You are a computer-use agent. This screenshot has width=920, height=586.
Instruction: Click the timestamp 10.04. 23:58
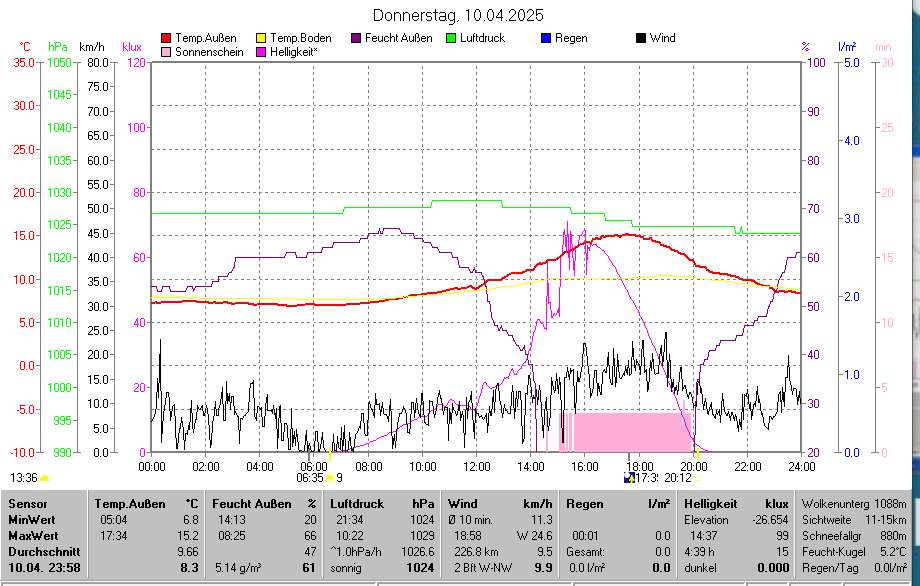pos(44,568)
